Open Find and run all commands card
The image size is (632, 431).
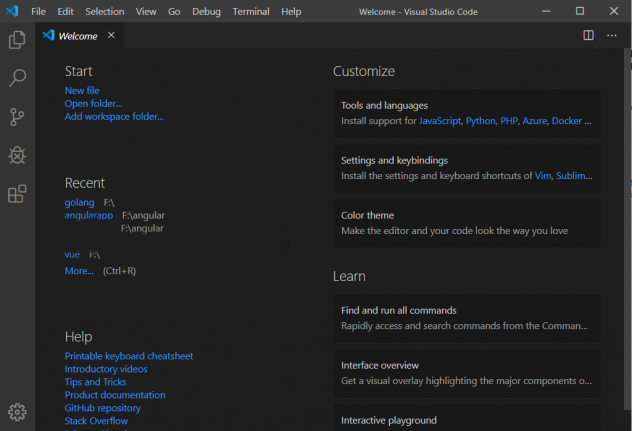[x=467, y=319]
